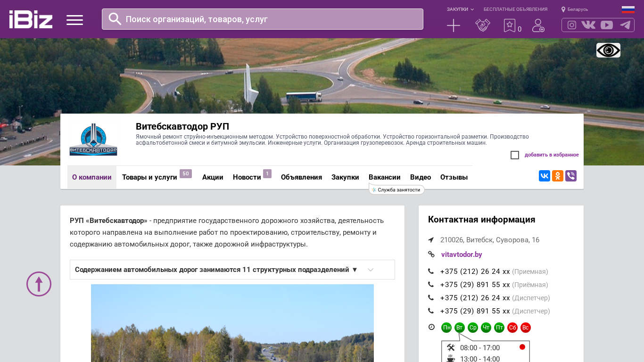Viewport: 644px width, 362px height.
Task: Click the address location arrow icon
Action: (431, 240)
